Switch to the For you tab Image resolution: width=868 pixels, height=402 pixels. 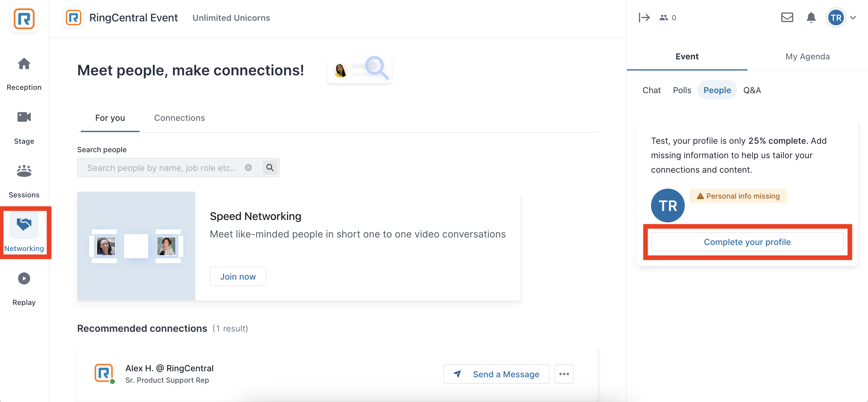(110, 118)
